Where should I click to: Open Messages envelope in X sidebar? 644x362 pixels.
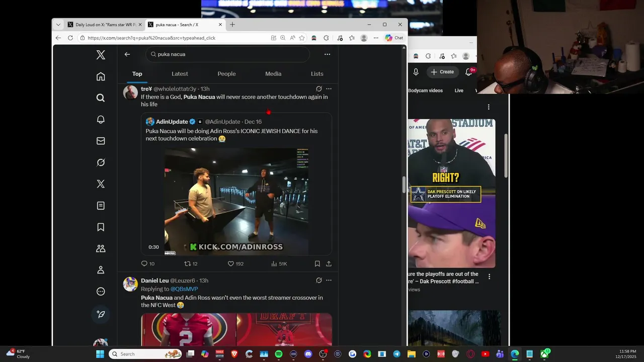tap(101, 141)
